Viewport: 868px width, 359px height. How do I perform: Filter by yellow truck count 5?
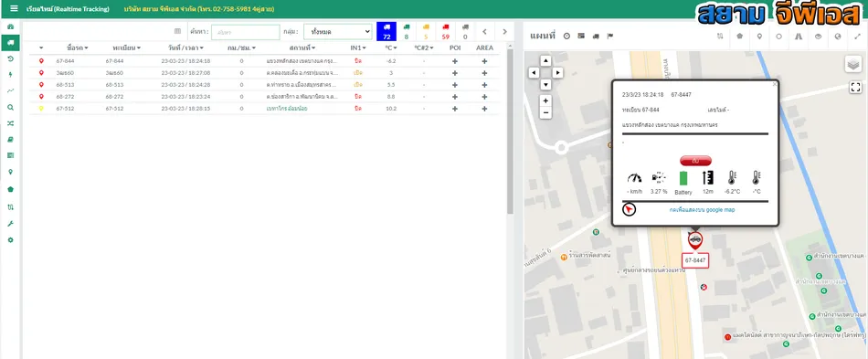pyautogui.click(x=426, y=32)
